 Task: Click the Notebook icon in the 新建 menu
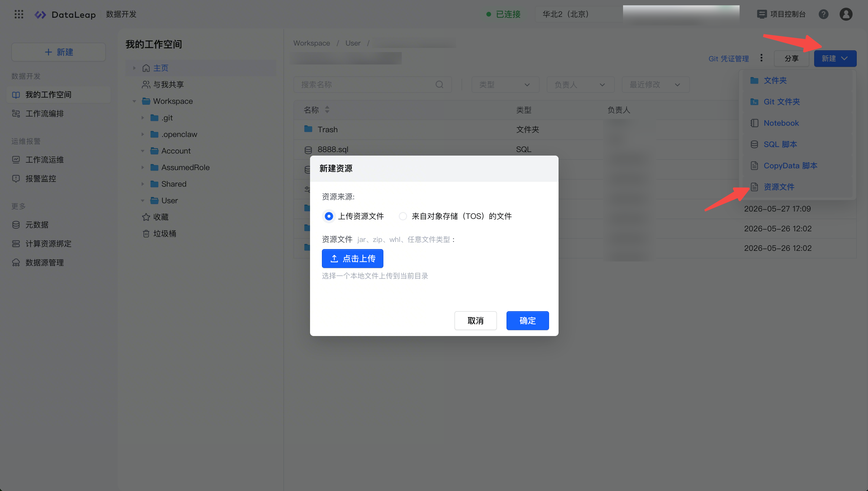(754, 123)
